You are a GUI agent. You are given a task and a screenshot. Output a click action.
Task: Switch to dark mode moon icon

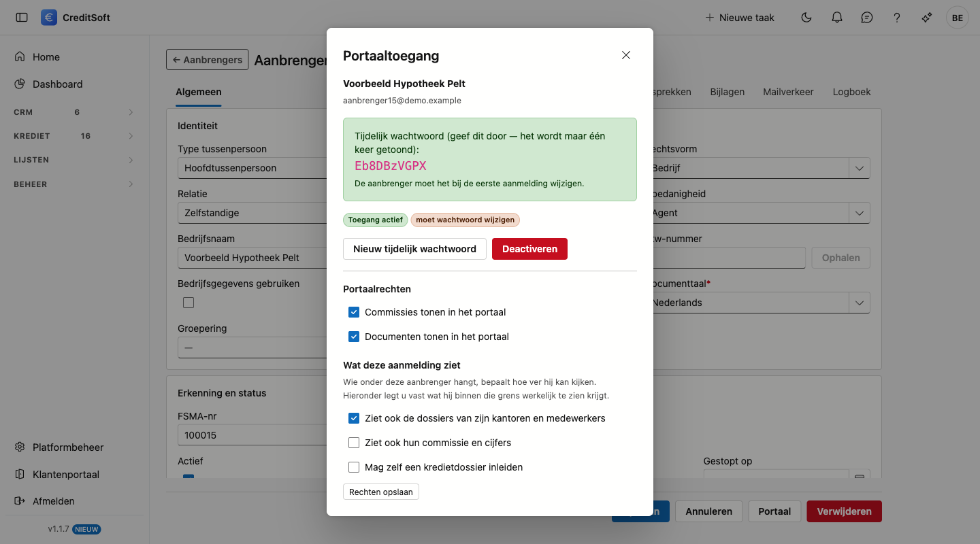[x=806, y=18]
